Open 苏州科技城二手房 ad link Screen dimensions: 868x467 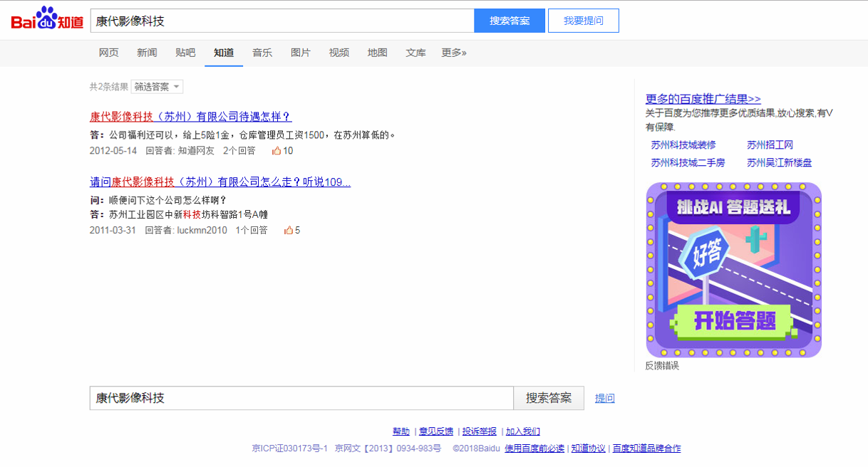(688, 163)
